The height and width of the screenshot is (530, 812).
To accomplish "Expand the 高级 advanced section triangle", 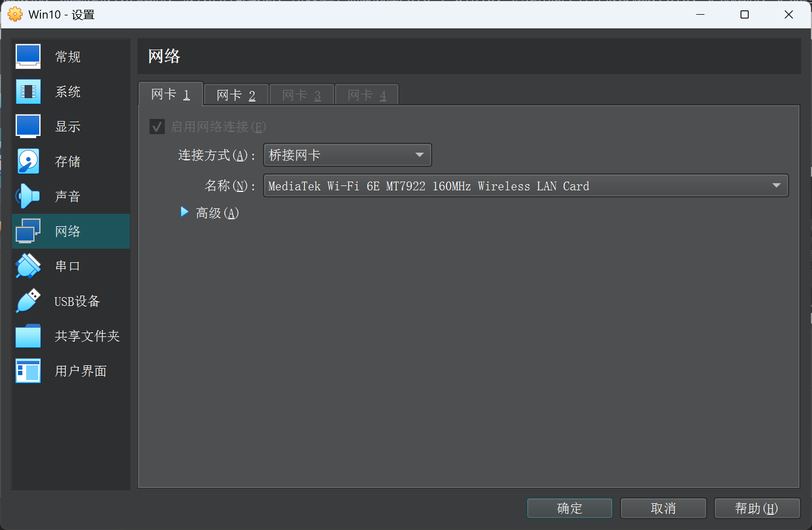I will pos(184,212).
